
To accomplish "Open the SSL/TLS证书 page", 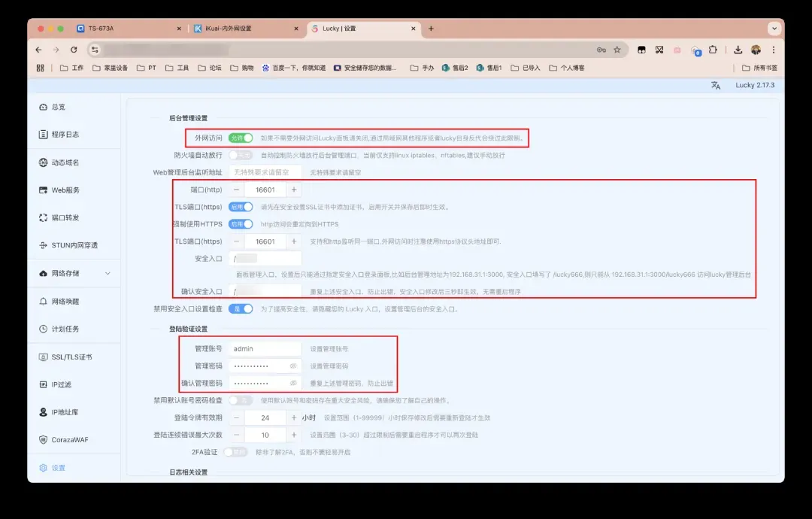I will 71,357.
